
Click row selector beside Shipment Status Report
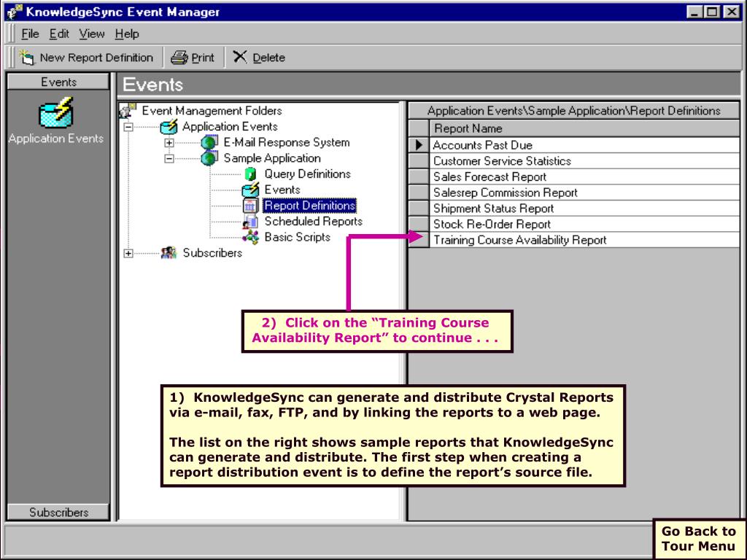point(419,208)
